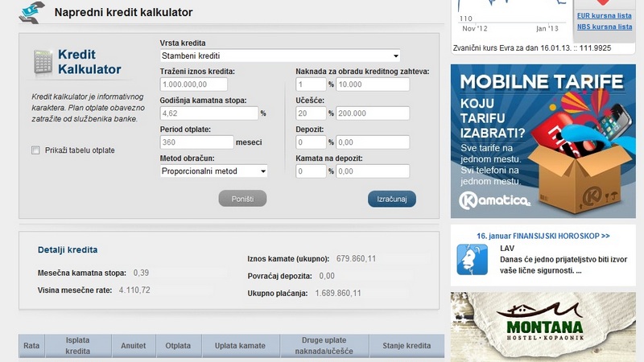
Task: Click the Kamata na depozit amount field
Action: click(x=373, y=171)
